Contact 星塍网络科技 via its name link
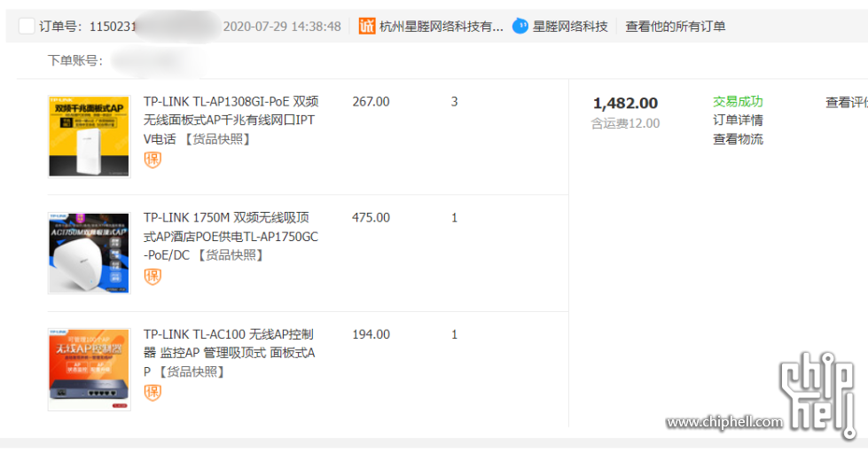Screen dimensions: 868x453 [x=570, y=26]
